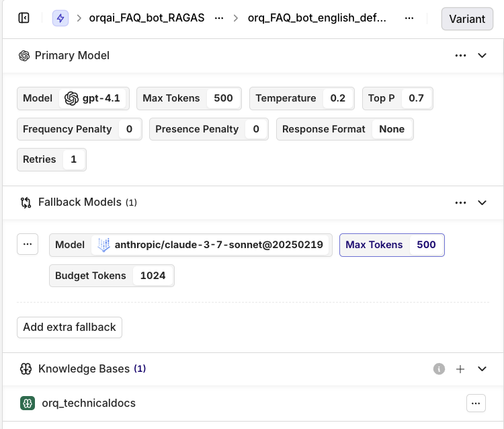Image resolution: width=504 pixels, height=429 pixels.
Task: Select the orq_technicaldocs knowledge base
Action: click(x=89, y=403)
